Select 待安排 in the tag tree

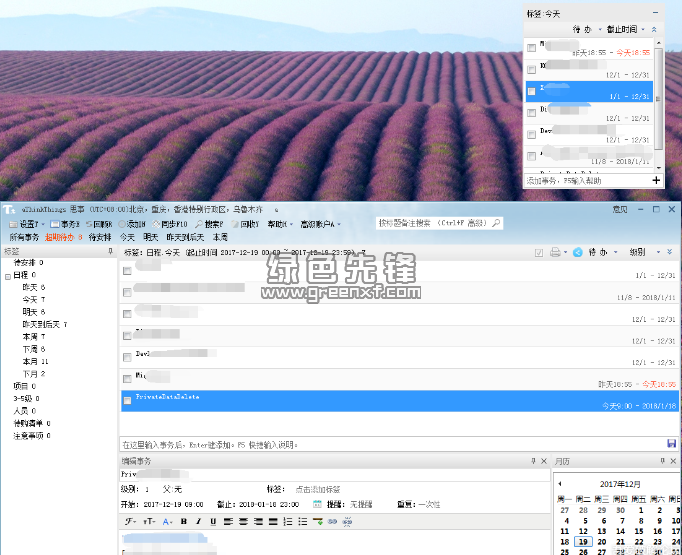click(x=28, y=262)
